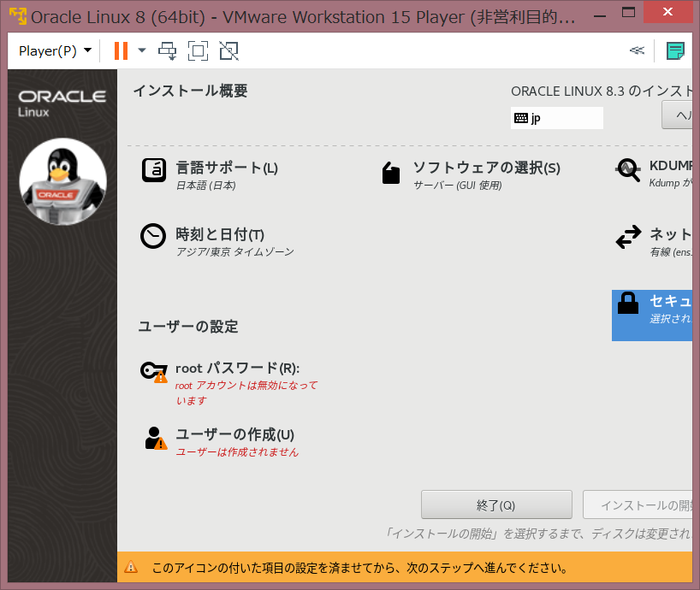Image resolution: width=700 pixels, height=590 pixels.
Task: Click 'root アカウントは無効になって' warning text
Action: coord(246,386)
